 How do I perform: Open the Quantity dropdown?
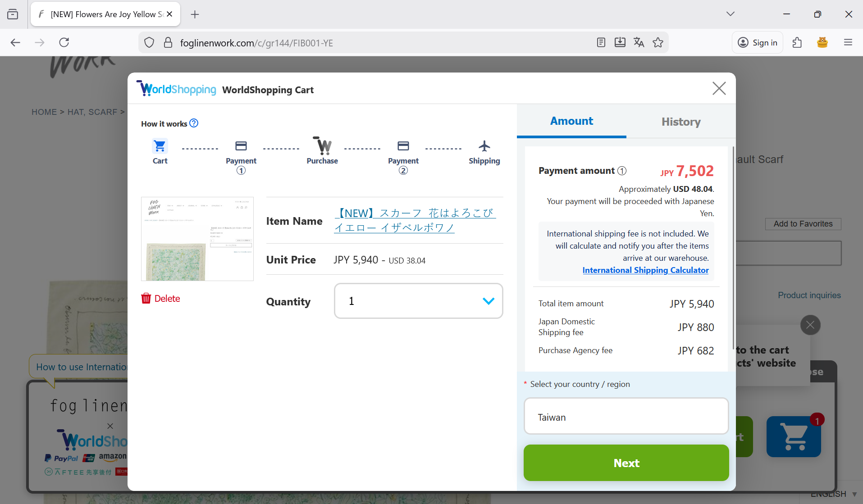pos(418,301)
